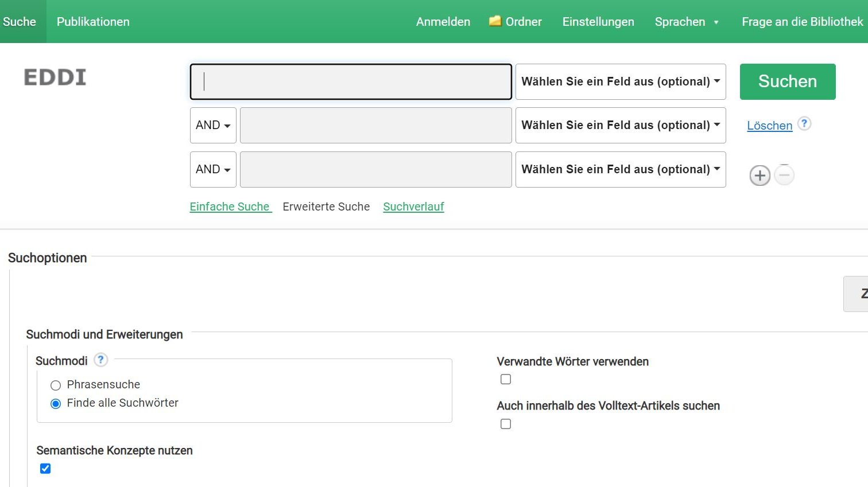The image size is (868, 487).
Task: Click the help icon next to Löschen
Action: [804, 123]
